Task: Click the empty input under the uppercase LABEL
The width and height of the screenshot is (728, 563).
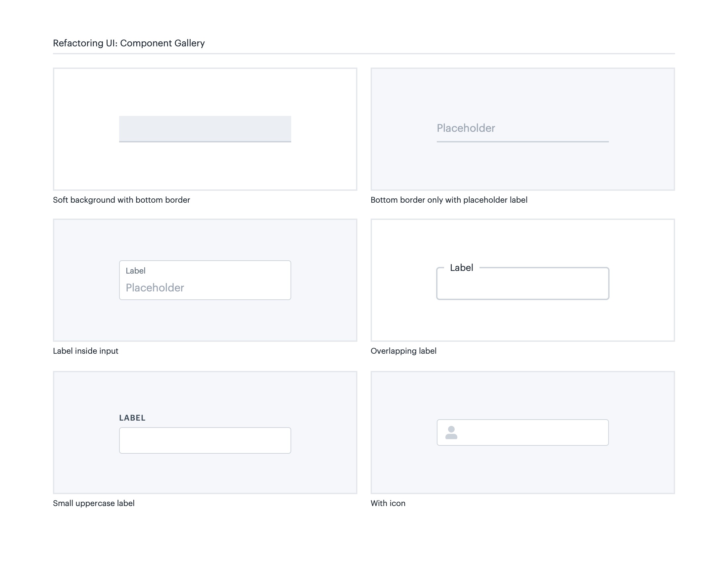Action: pyautogui.click(x=205, y=440)
